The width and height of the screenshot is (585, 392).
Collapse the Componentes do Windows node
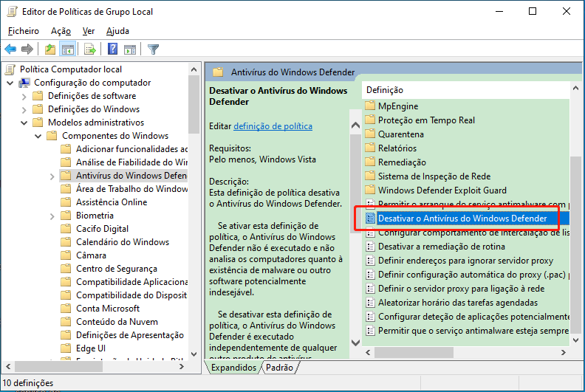[x=38, y=136]
